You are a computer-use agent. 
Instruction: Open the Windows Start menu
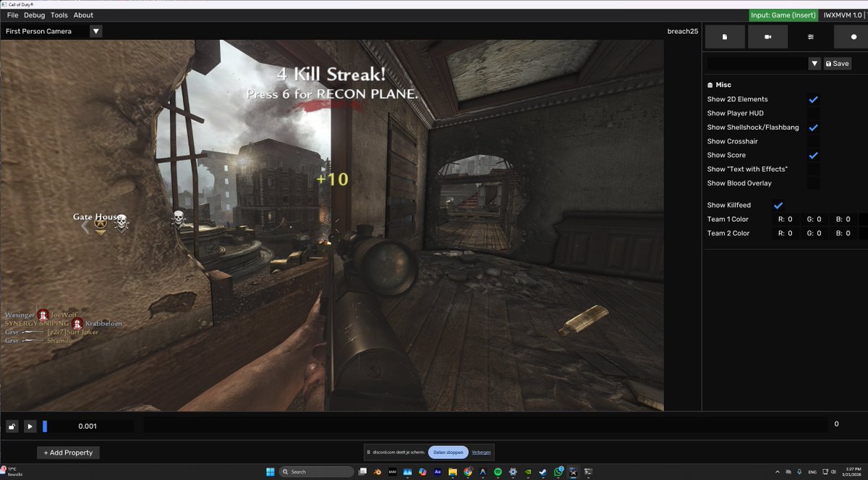click(270, 472)
